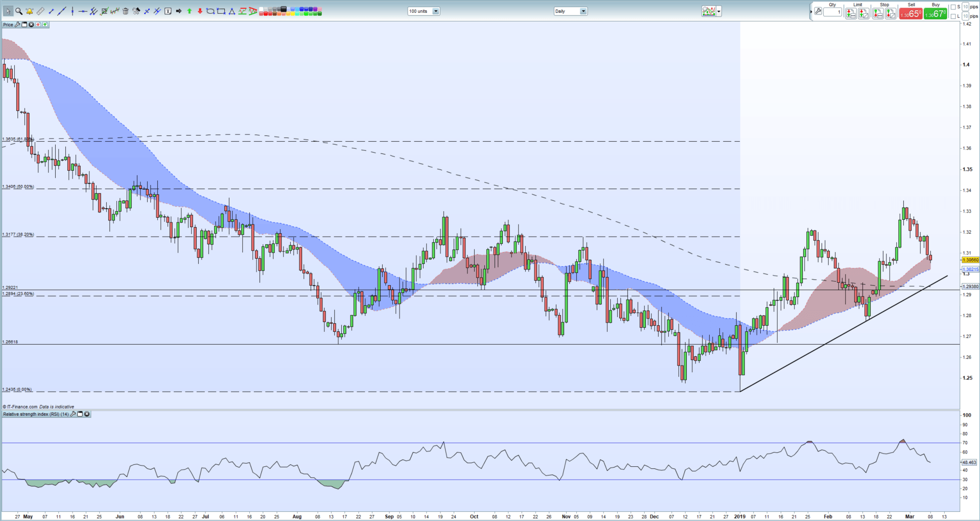Screen dimensions: 980x521
Task: Click the L pips value field
Action: 965,16
